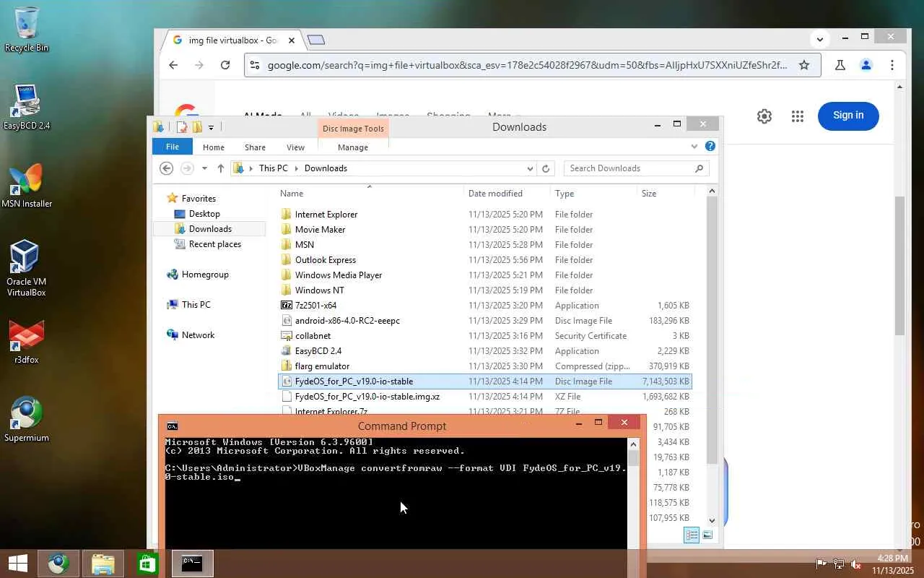Select the MSN Installer desktop icon
This screenshot has width=924, height=578.
point(27,186)
